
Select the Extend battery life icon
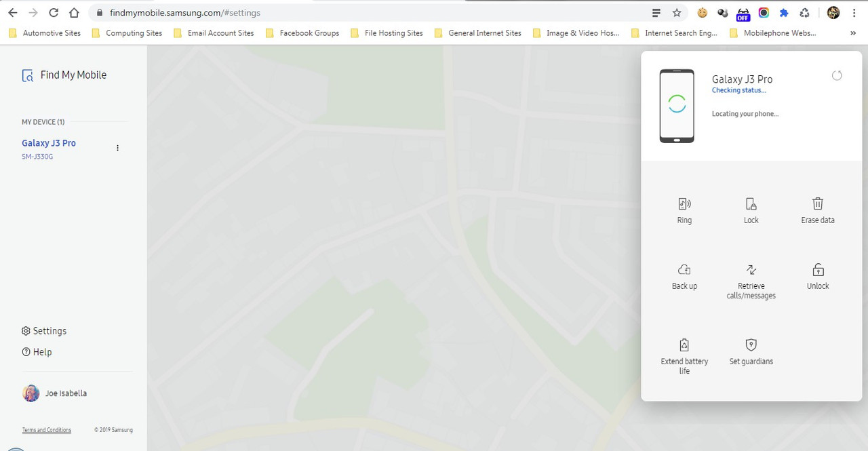pyautogui.click(x=684, y=345)
